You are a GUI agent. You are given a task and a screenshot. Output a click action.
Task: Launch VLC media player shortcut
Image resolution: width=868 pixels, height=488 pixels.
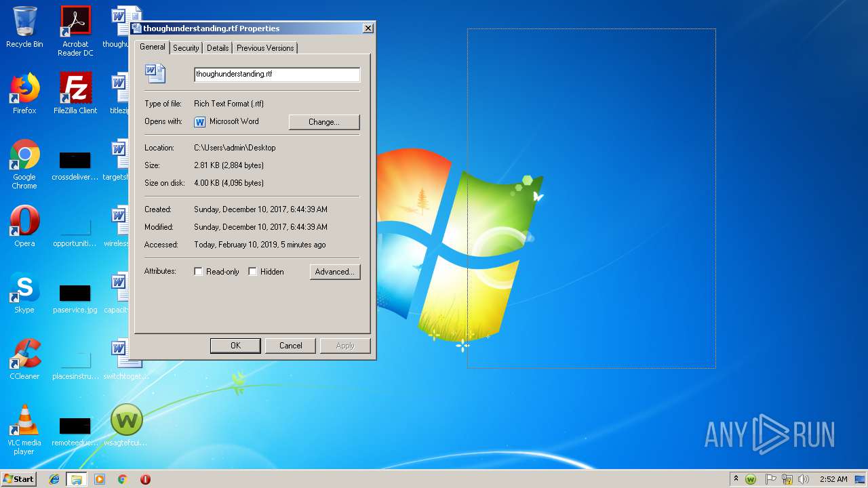[x=24, y=430]
